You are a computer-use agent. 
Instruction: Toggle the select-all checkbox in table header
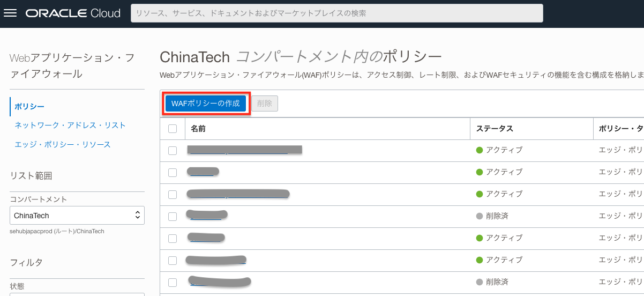click(173, 129)
